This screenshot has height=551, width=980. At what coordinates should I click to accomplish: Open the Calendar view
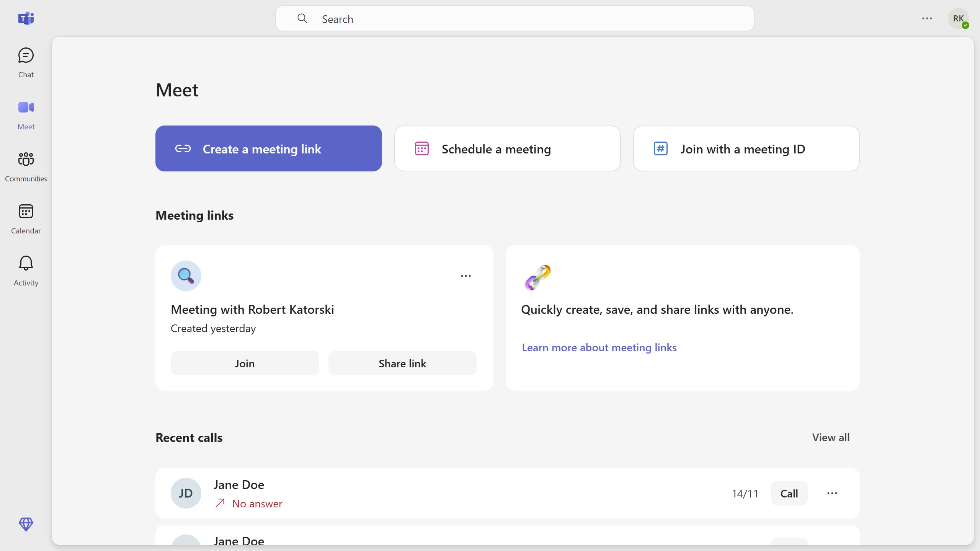(x=25, y=218)
